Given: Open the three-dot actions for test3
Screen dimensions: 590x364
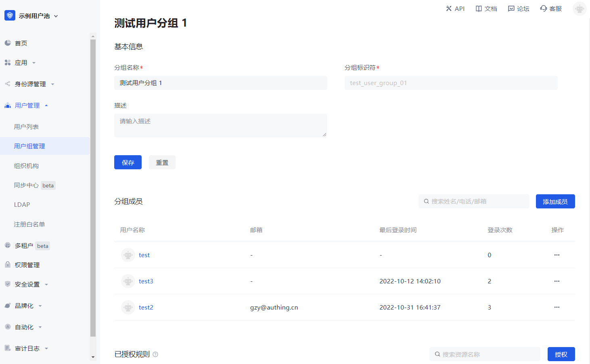Looking at the screenshot, I should pyautogui.click(x=557, y=281).
